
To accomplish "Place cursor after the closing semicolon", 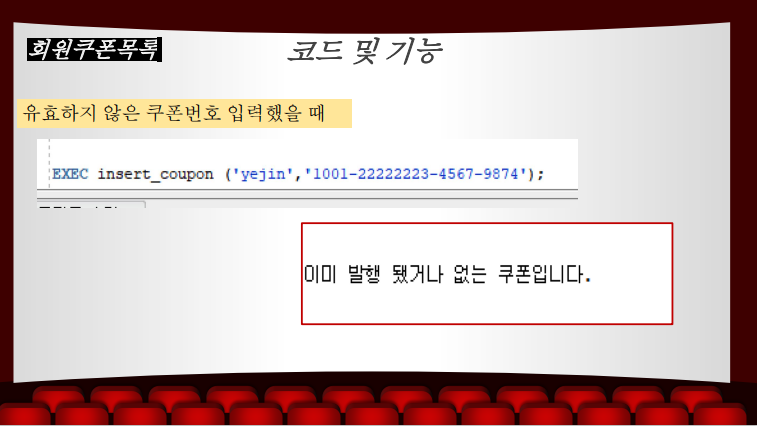I will (545, 174).
